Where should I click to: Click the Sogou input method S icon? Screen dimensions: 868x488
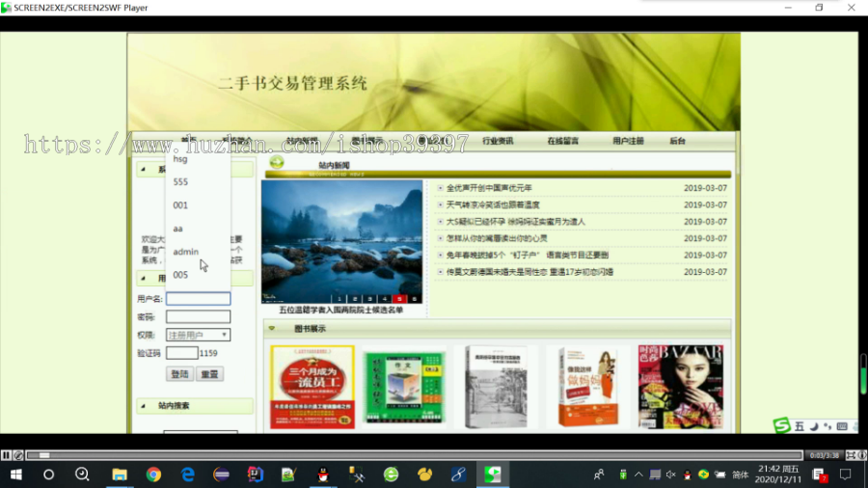pos(781,425)
